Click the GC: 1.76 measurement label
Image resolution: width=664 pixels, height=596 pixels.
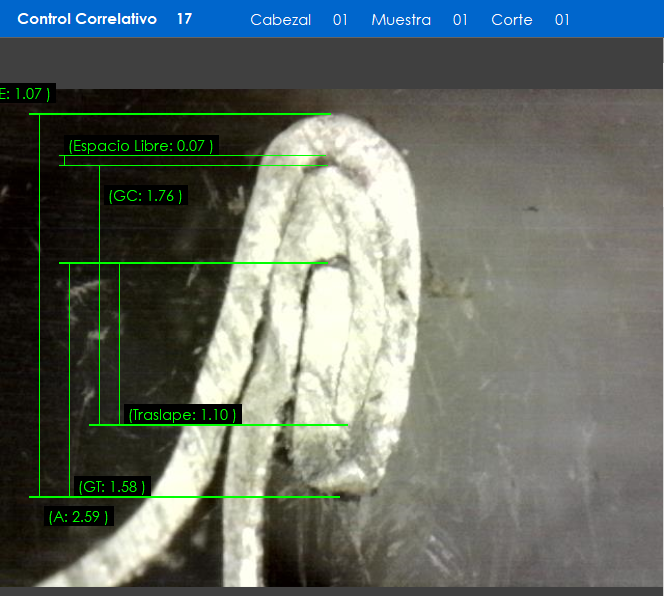(145, 196)
